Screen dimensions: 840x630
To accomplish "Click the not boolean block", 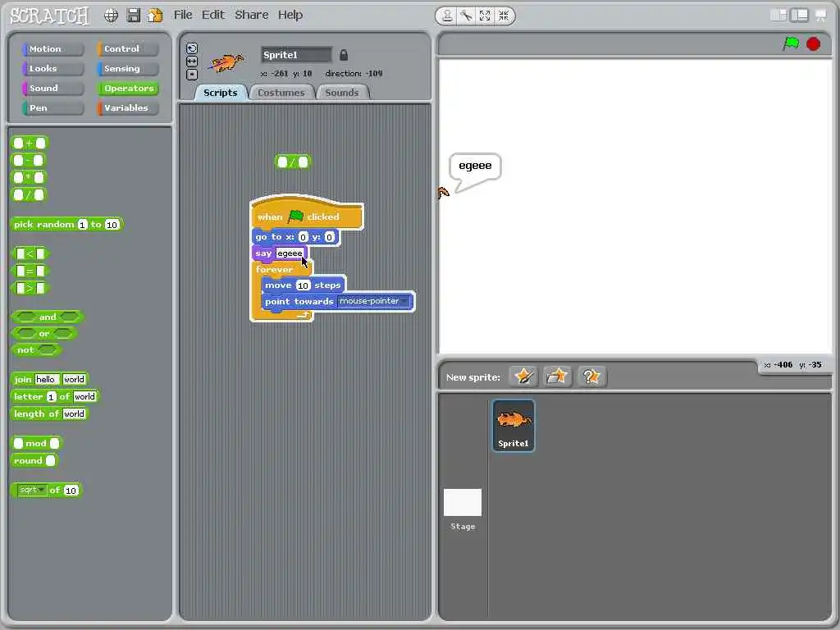I will click(36, 350).
